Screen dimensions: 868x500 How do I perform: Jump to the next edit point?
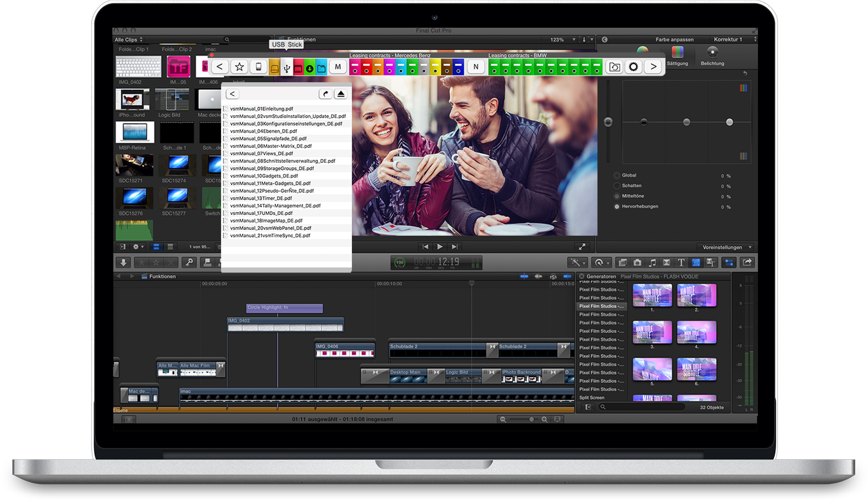click(x=455, y=247)
